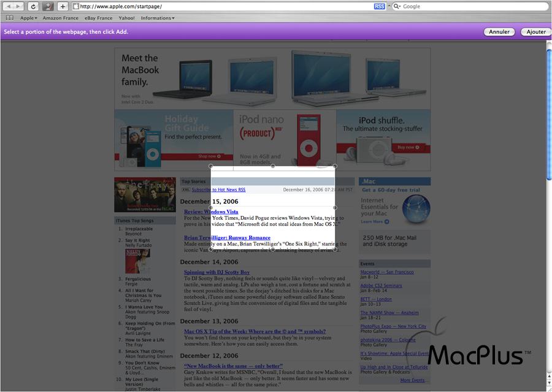Expand the Apple bookmarks menu
The width and height of the screenshot is (552, 392).
point(28,18)
